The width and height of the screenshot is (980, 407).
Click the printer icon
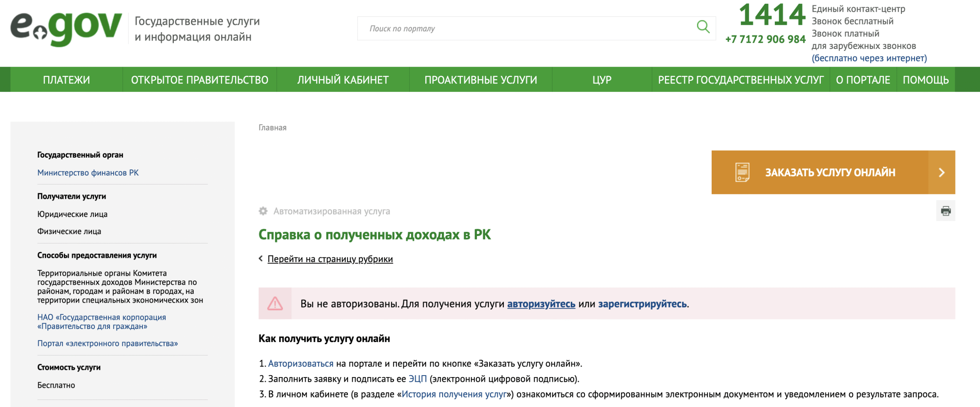[946, 211]
